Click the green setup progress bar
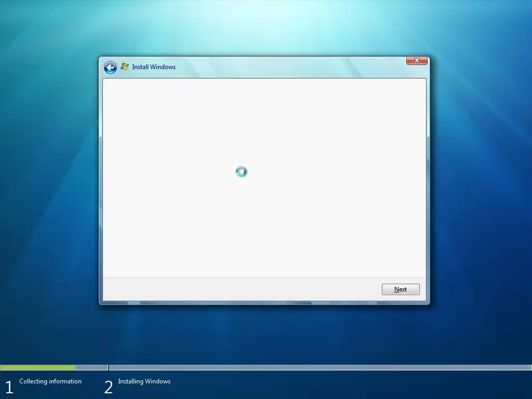Screen dimensions: 532x399 point(38,367)
